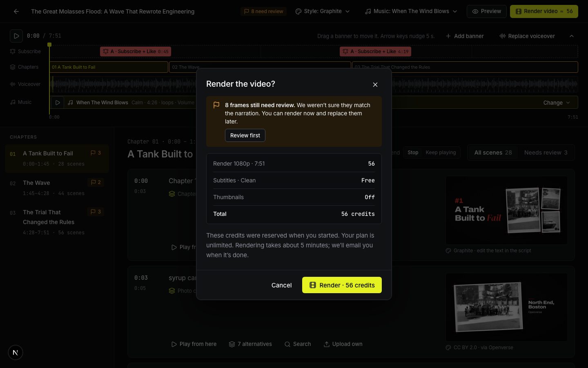Click the Thumbnails row in render summary
This screenshot has width=588, height=368.
click(294, 197)
